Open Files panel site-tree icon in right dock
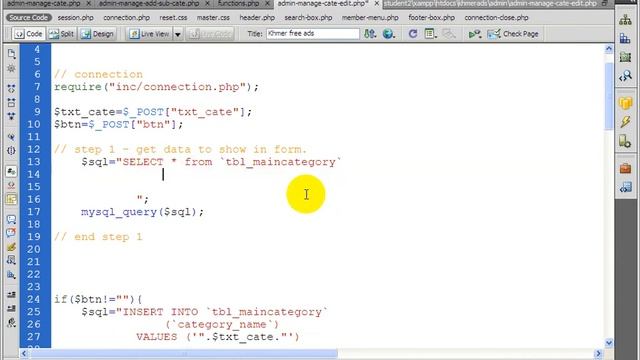The image size is (640, 360). 625,20
